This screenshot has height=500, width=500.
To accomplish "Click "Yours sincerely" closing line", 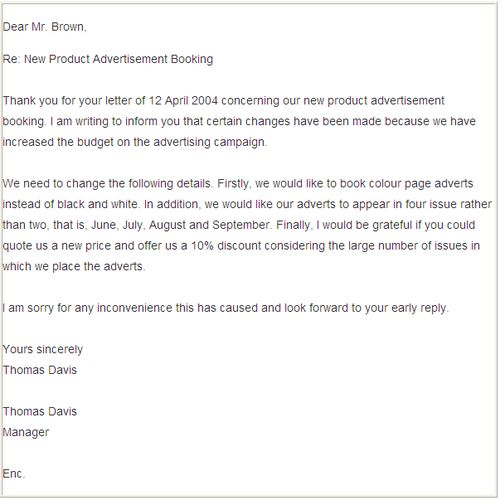I will click(x=43, y=350).
